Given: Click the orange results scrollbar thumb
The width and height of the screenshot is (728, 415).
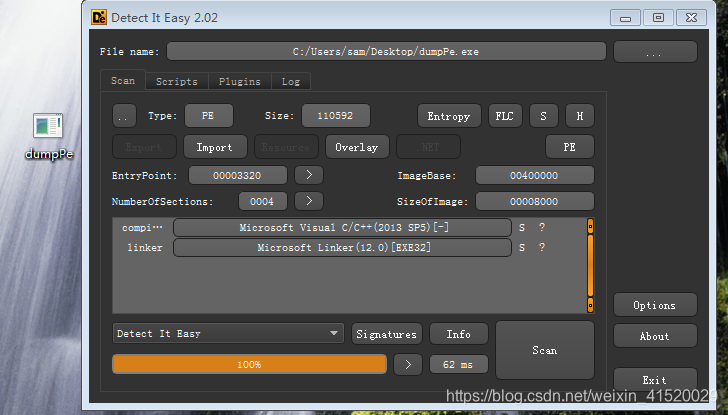Looking at the screenshot, I should pos(590,265).
